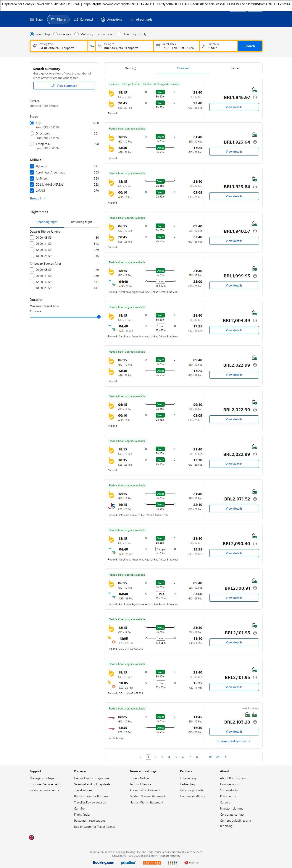Open the Car rental section icon
The width and height of the screenshot is (292, 868).
[x=76, y=19]
